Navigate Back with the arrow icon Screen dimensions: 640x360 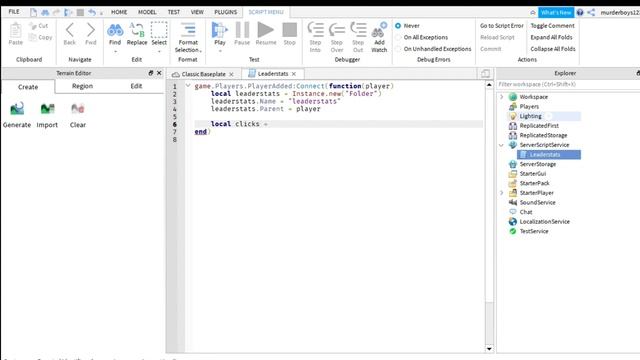(70, 30)
